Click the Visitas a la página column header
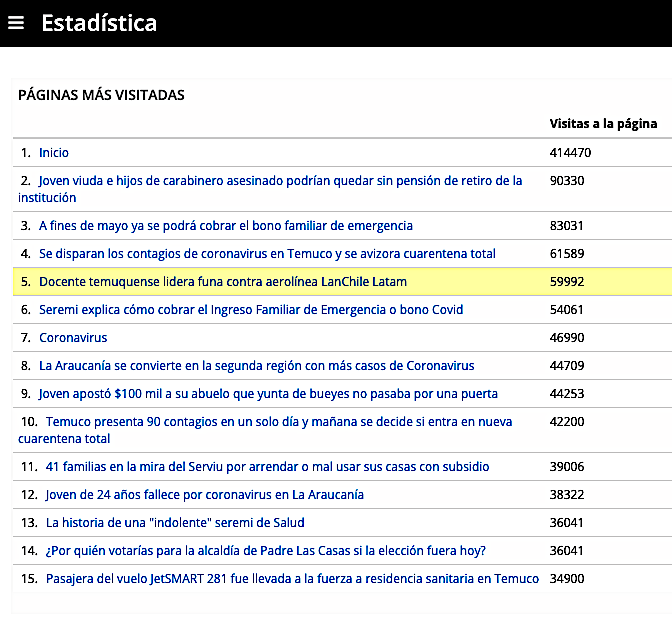Screen dimensions: 672x644 click(603, 124)
